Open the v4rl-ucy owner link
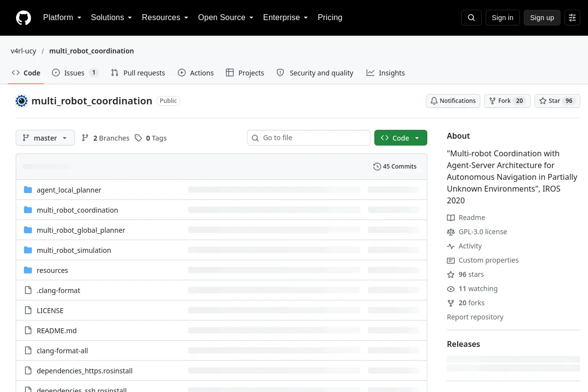Image resolution: width=588 pixels, height=392 pixels. [24, 51]
